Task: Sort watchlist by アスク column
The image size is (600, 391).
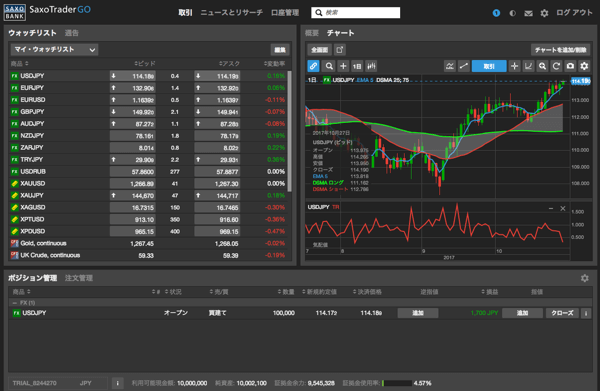Action: [x=229, y=64]
